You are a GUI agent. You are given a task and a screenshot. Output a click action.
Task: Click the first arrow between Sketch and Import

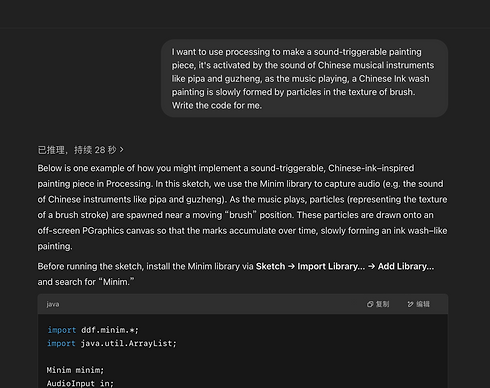pyautogui.click(x=291, y=266)
